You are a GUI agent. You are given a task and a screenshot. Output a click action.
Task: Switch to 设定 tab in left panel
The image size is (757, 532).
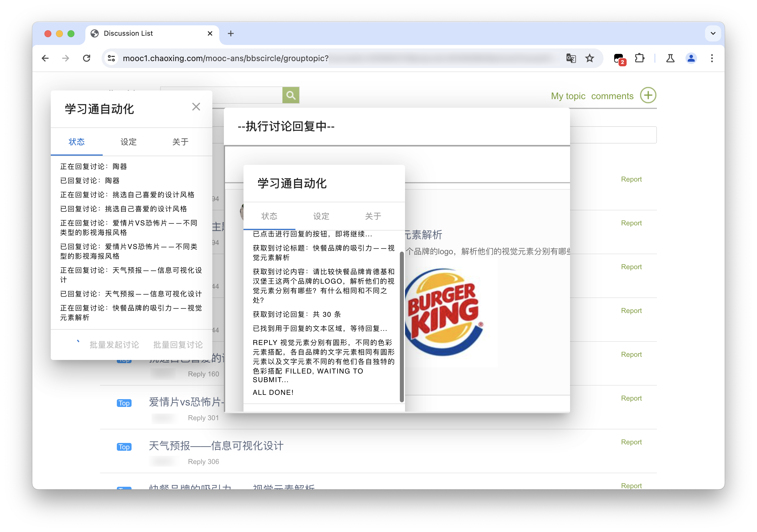128,142
